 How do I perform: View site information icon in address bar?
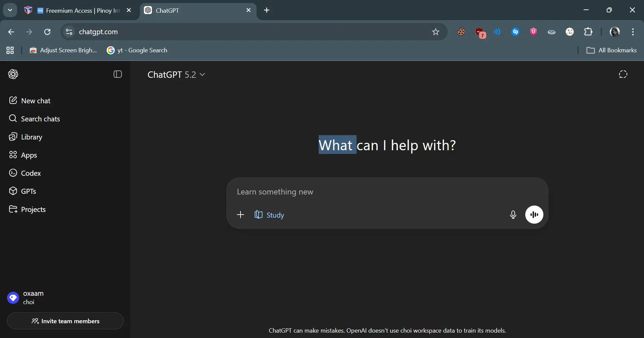coord(69,32)
